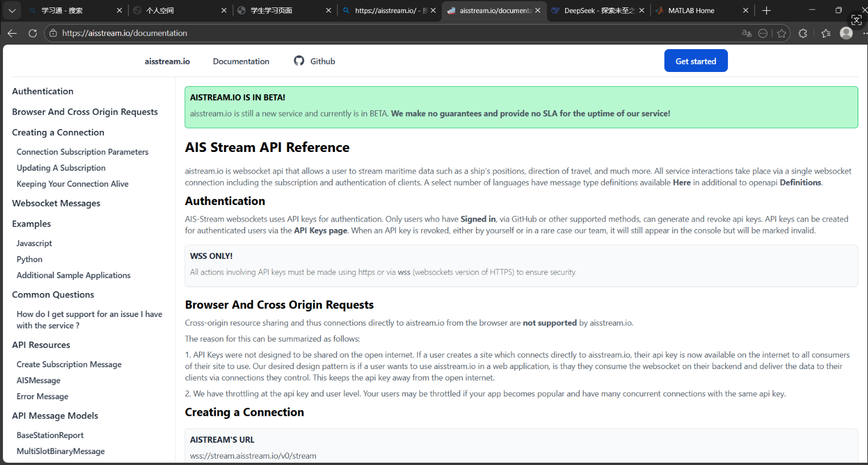Go to Keeping Your Connection Alive
The image size is (868, 465).
(73, 184)
